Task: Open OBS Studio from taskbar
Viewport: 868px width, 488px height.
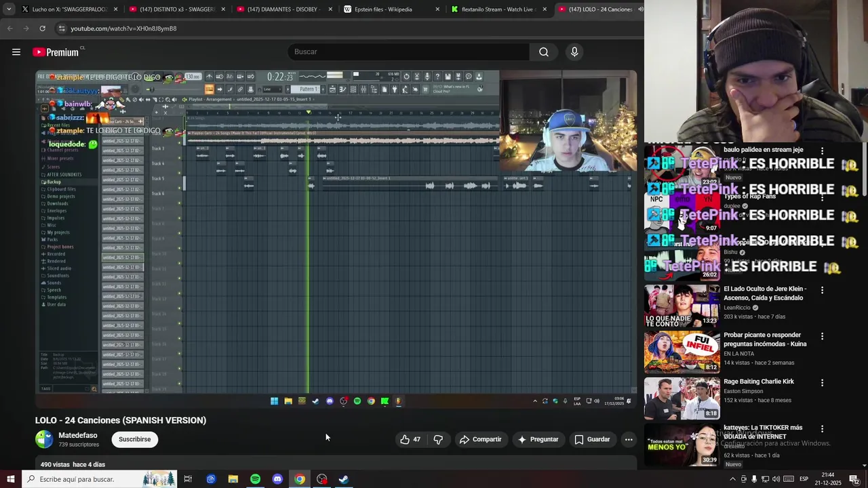Action: (322, 479)
